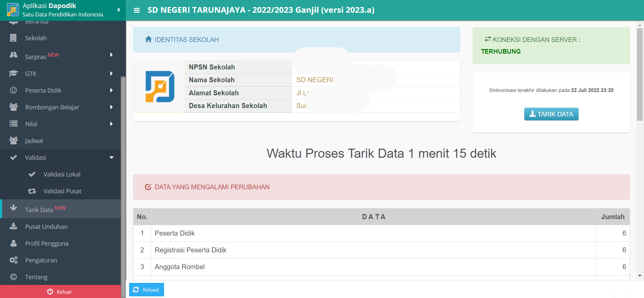
Task: Click the GTK graduation cap icon
Action: pos(13,73)
